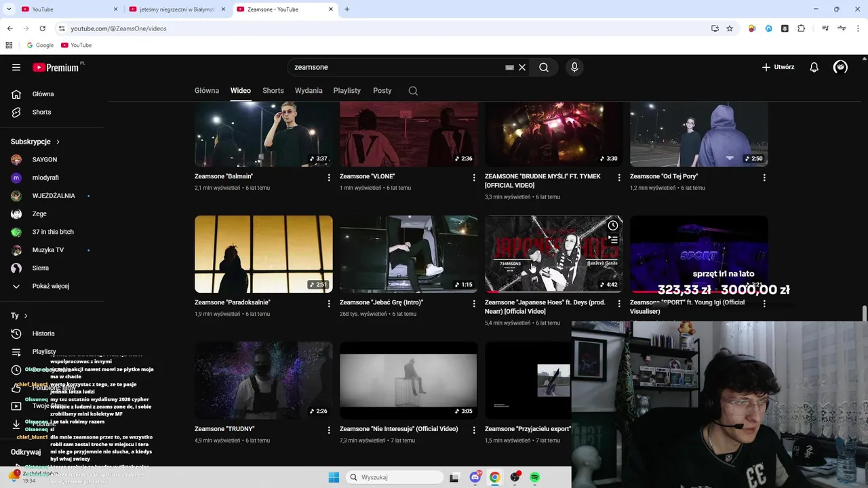This screenshot has width=868, height=488.
Task: Open the YouTube bookmark in bookmarks bar
Action: [x=76, y=45]
